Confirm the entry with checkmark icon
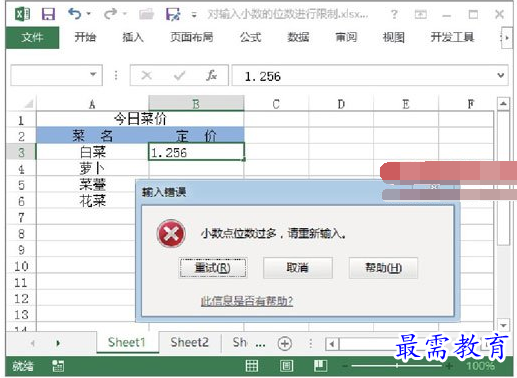Image resolution: width=517 pixels, height=378 pixels. pyautogui.click(x=179, y=76)
